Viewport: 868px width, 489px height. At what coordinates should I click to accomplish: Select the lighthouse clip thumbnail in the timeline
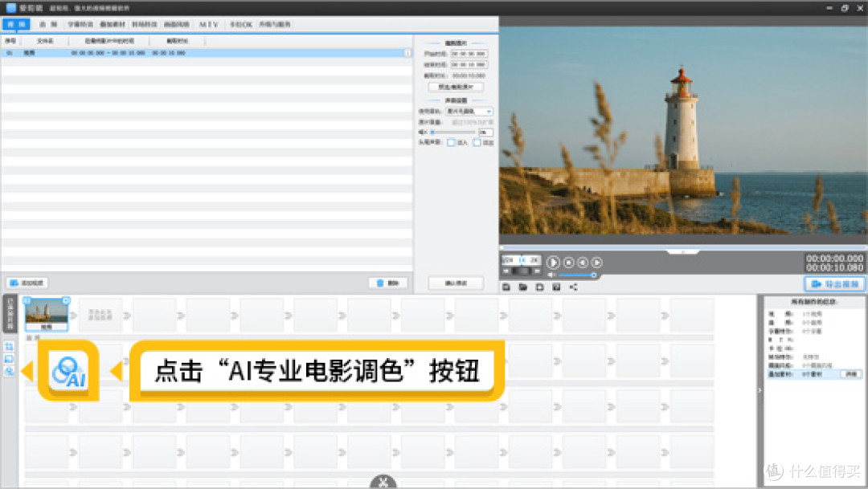tap(47, 314)
